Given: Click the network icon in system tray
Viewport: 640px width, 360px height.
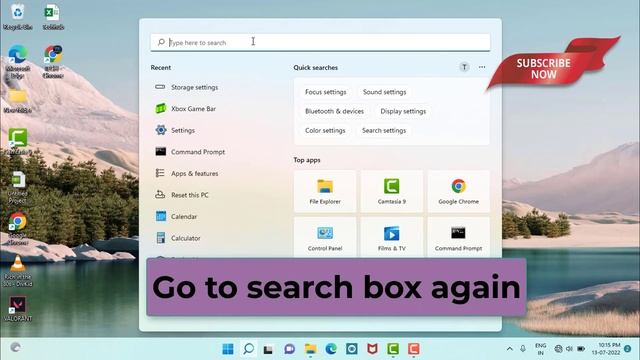Looking at the screenshot, I should pyautogui.click(x=558, y=349).
